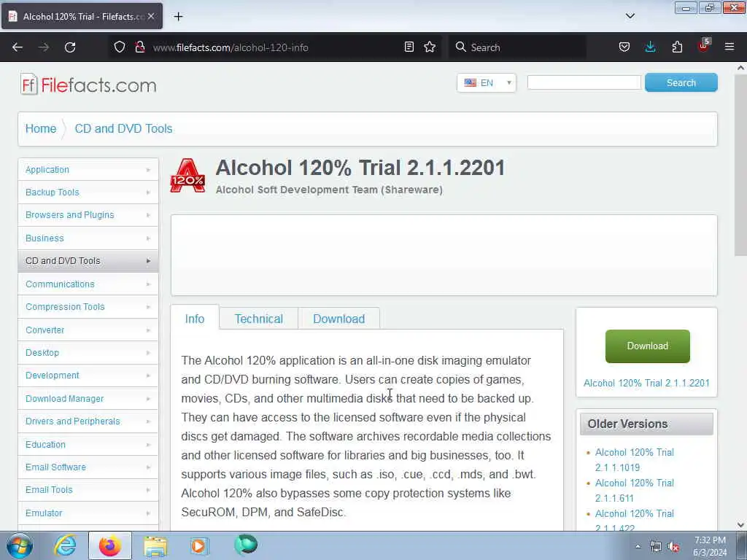Open the Firefox hamburger menu
This screenshot has width=747, height=560.
click(729, 47)
